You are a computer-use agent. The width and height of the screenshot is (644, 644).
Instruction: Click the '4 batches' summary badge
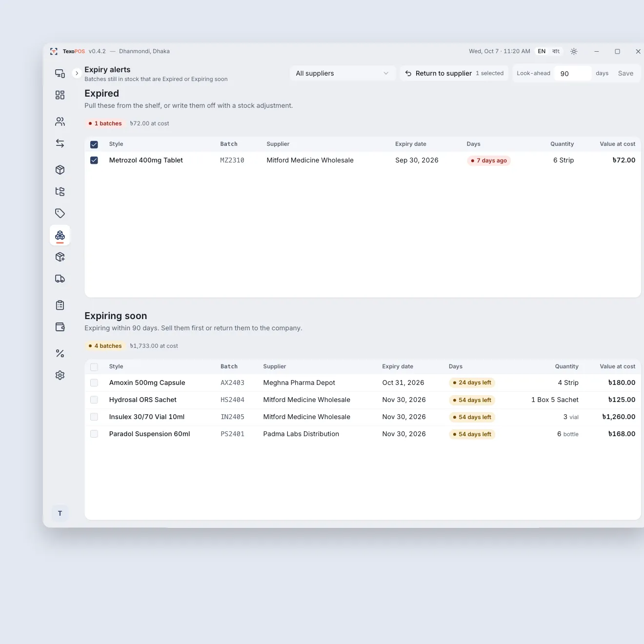pos(105,346)
